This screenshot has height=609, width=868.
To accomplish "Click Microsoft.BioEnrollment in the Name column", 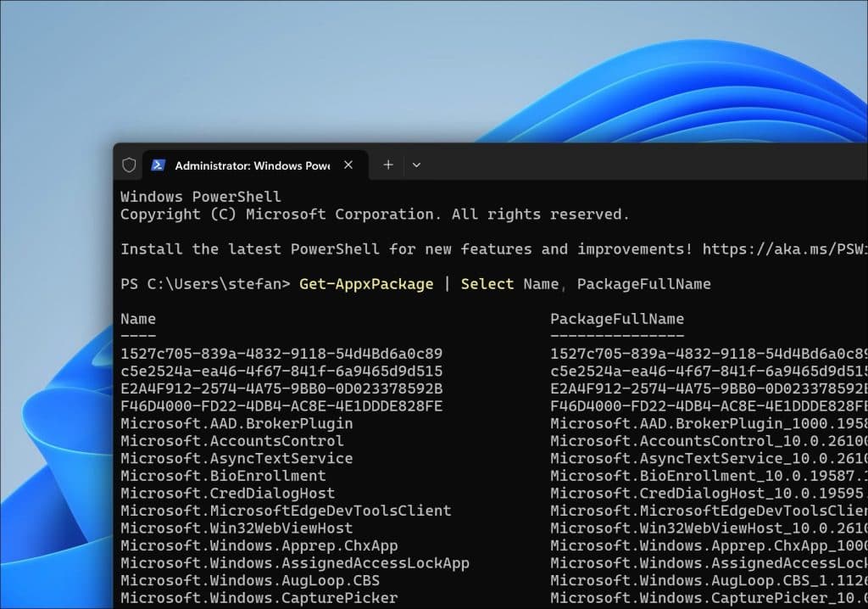I will pyautogui.click(x=223, y=476).
